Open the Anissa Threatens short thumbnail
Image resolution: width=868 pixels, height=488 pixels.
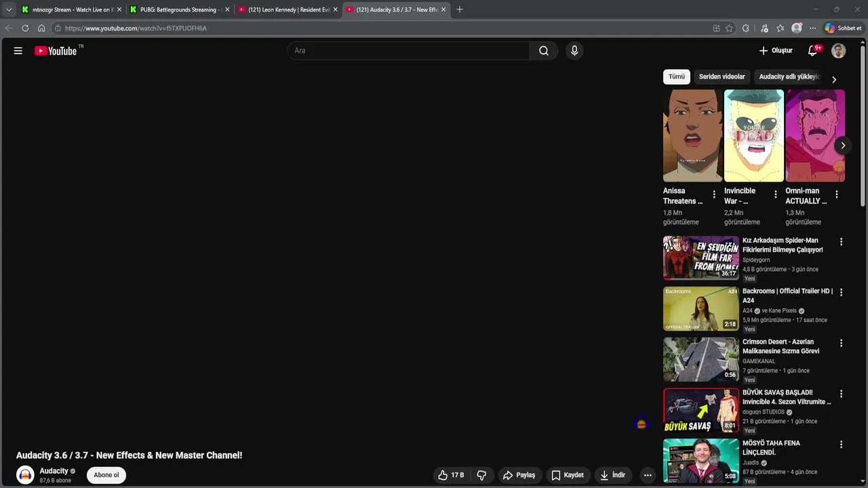click(692, 136)
